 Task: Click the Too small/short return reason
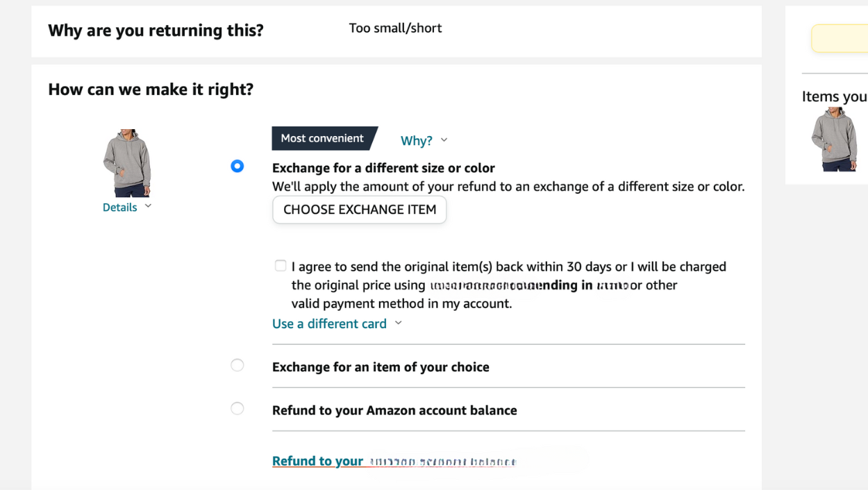coord(395,28)
